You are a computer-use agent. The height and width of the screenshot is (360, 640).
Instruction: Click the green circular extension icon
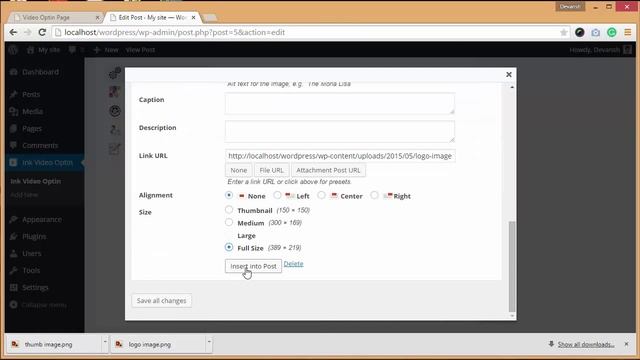pos(611,32)
